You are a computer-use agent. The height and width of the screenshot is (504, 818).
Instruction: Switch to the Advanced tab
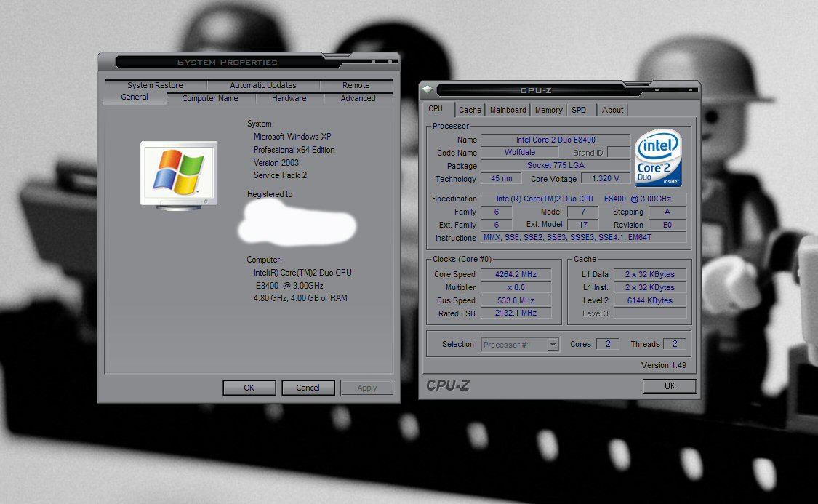point(358,98)
